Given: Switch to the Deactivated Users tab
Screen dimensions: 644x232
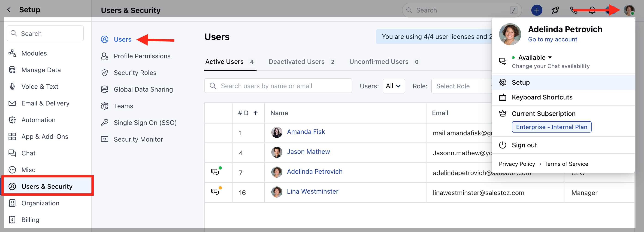Looking at the screenshot, I should click(x=296, y=62).
